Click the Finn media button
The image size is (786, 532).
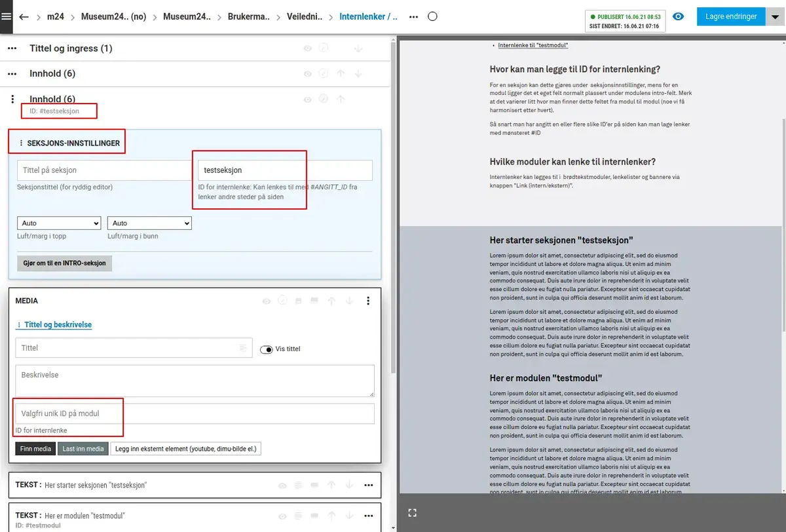[x=35, y=449]
